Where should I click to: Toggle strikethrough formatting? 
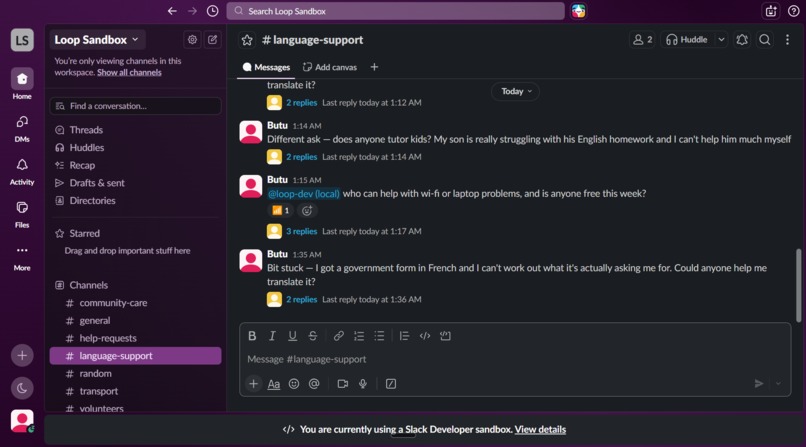(x=313, y=336)
